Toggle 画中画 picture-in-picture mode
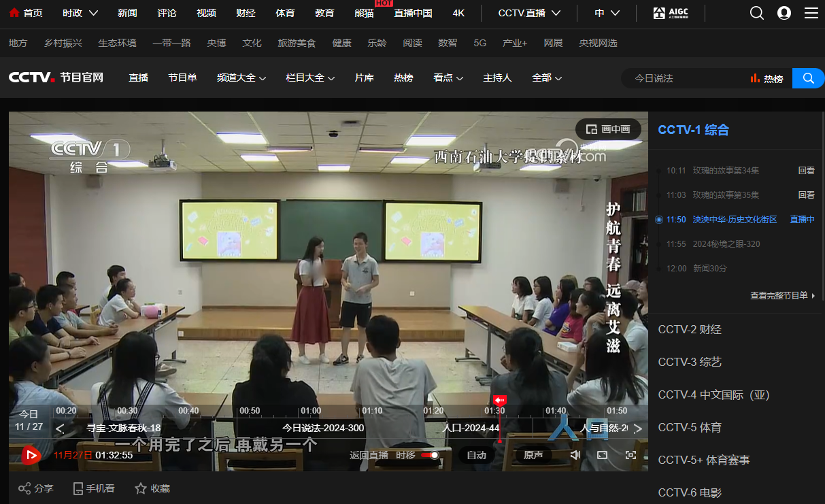Viewport: 825px width, 504px height. tap(608, 129)
